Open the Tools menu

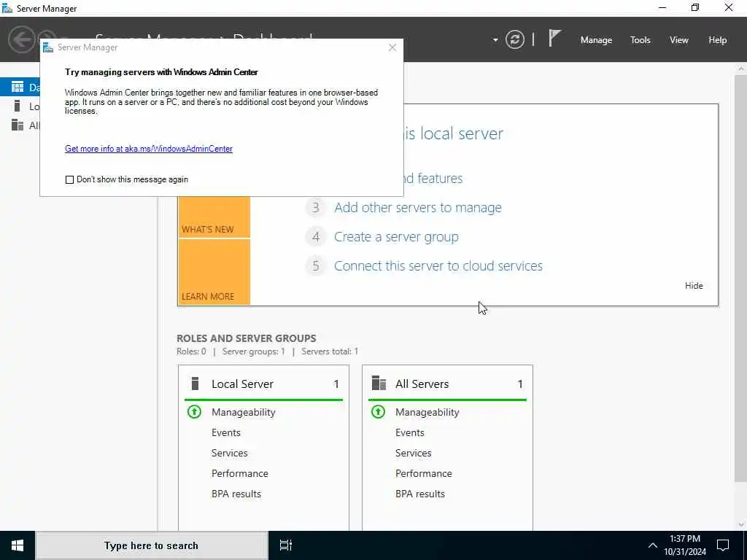point(640,40)
